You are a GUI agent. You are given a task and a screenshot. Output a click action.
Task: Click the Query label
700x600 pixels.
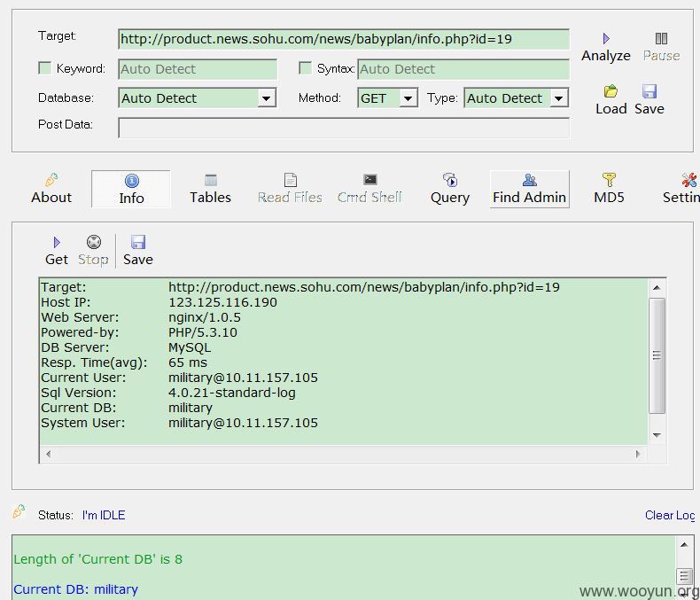450,198
